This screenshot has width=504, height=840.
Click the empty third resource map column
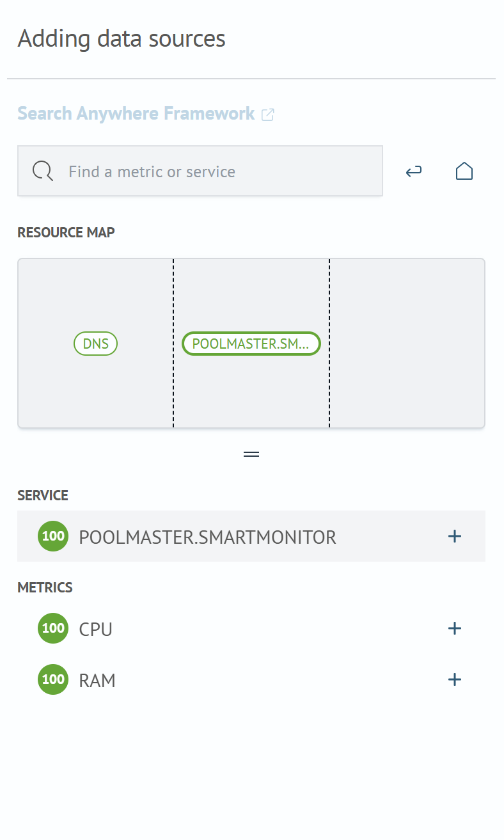pos(407,344)
